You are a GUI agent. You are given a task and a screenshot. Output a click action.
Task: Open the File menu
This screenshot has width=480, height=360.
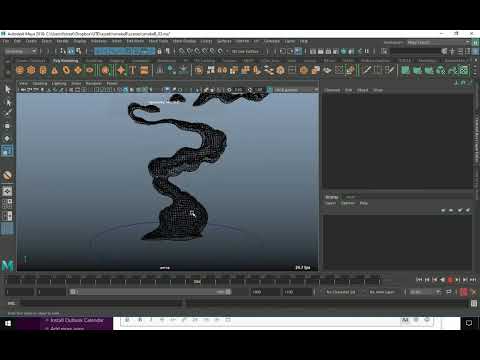click(x=6, y=41)
